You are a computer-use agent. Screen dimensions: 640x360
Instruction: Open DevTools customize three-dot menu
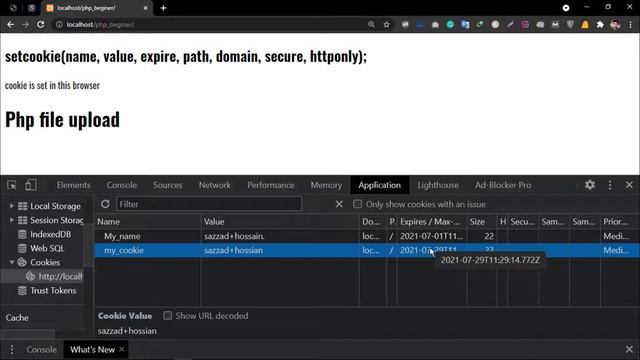[x=610, y=185]
